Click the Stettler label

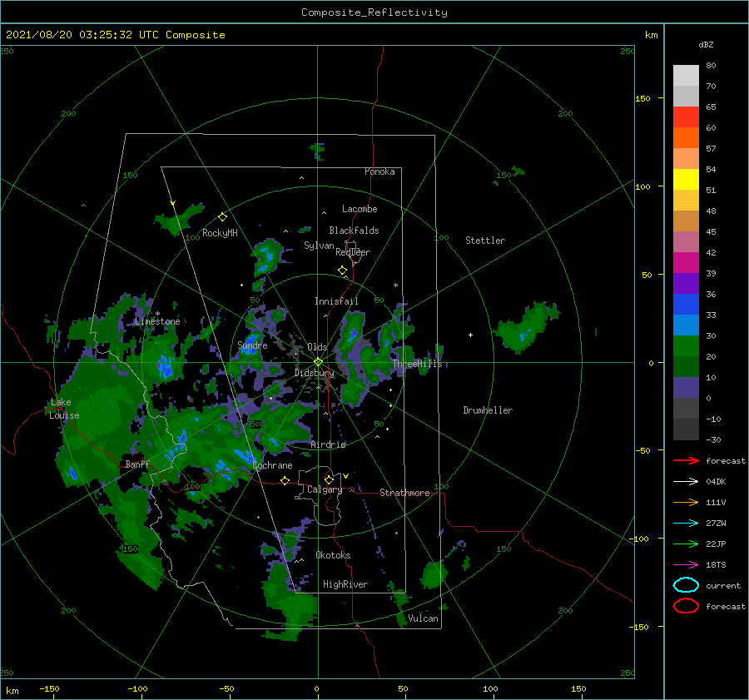click(x=485, y=241)
